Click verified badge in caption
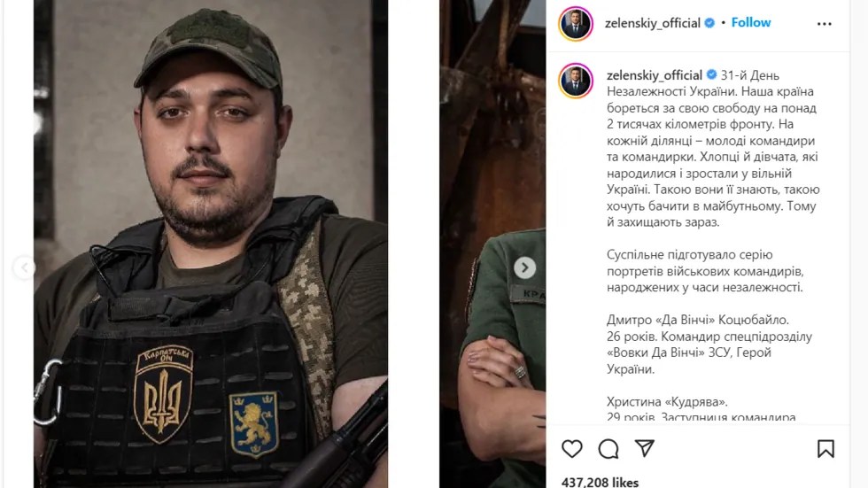 click(x=711, y=74)
